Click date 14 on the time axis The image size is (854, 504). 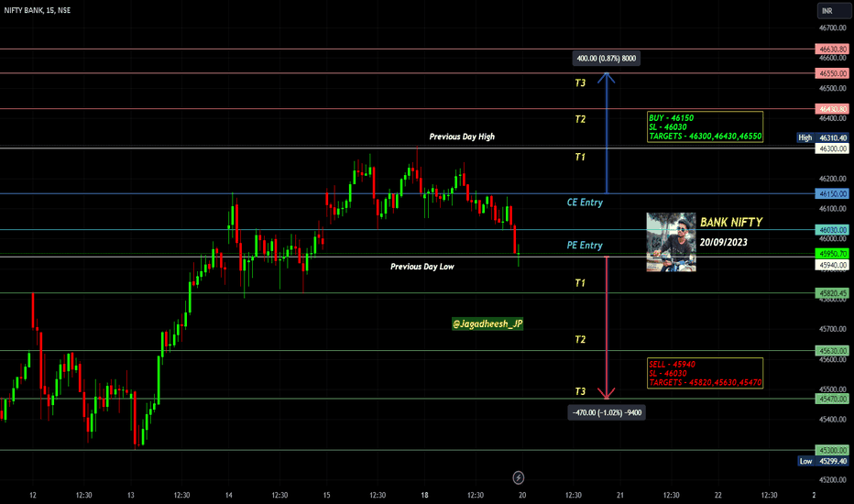click(229, 495)
